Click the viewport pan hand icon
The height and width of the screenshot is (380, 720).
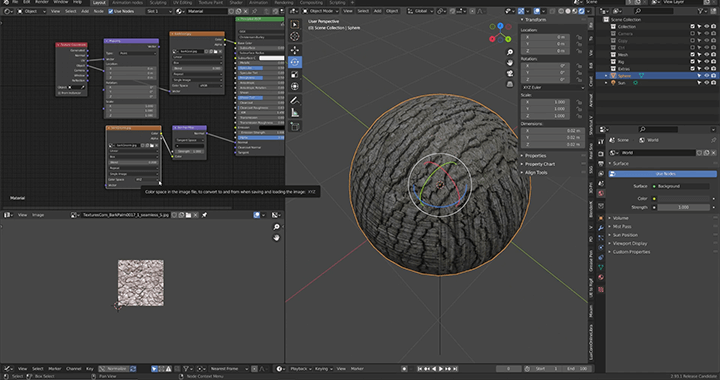pos(510,62)
